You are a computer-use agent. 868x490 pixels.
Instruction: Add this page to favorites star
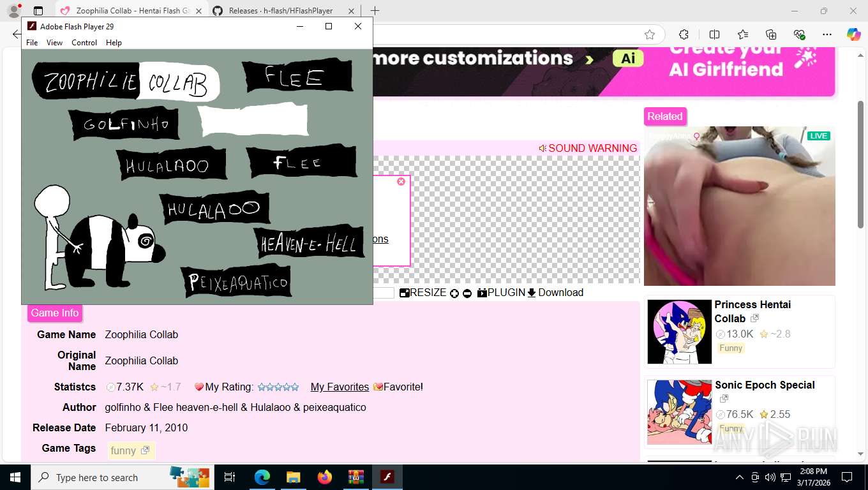[x=650, y=34]
